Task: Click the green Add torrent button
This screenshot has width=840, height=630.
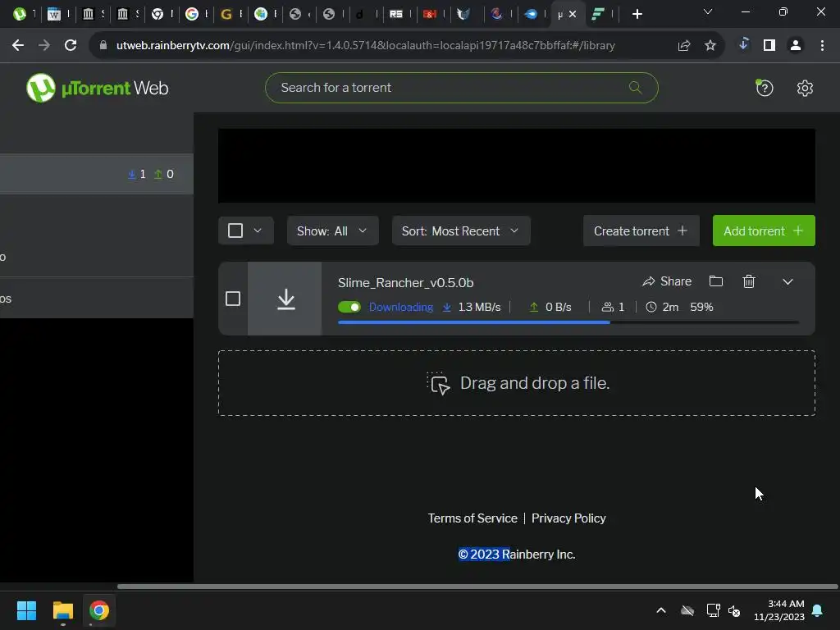Action: click(x=764, y=231)
